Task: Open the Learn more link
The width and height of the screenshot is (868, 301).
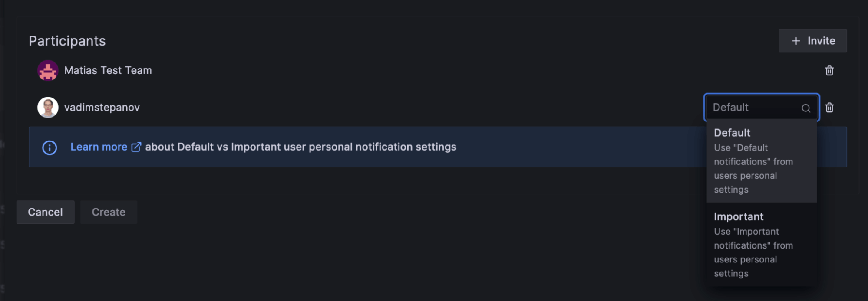Action: 99,147
